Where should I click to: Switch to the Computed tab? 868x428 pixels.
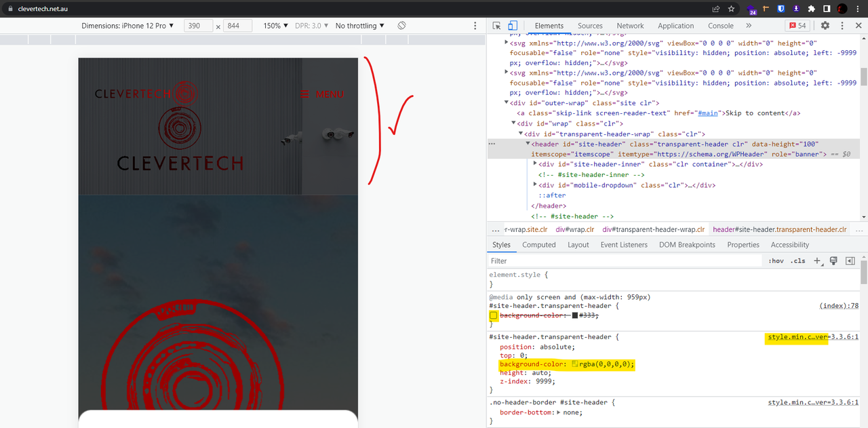[539, 245]
